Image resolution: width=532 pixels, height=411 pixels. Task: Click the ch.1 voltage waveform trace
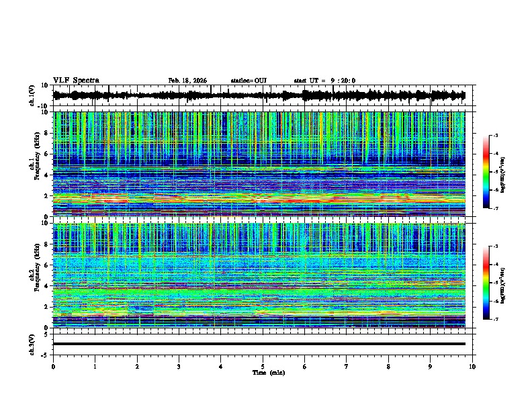click(259, 95)
